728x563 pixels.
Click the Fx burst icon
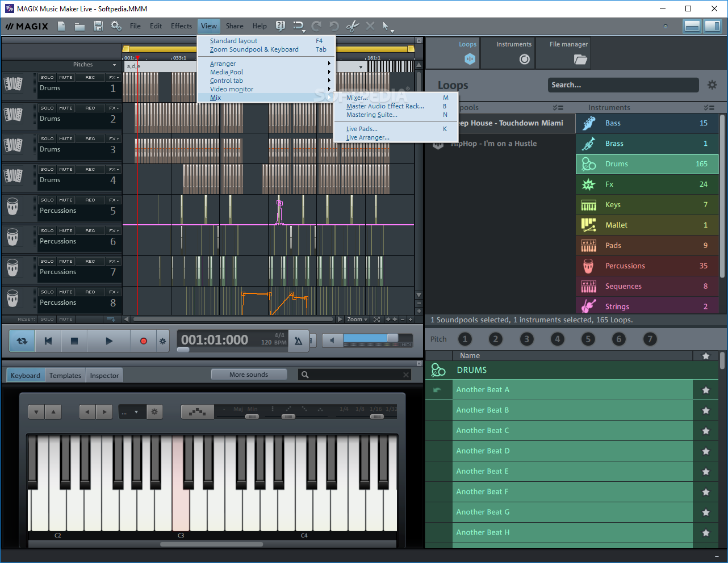(x=589, y=184)
